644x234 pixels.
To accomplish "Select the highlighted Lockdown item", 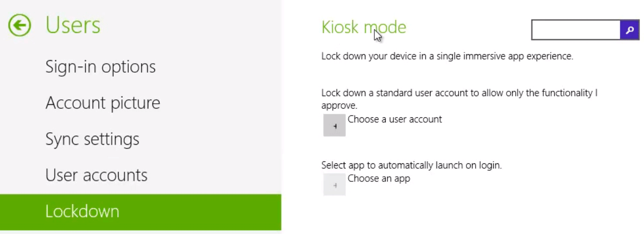I will (x=140, y=212).
